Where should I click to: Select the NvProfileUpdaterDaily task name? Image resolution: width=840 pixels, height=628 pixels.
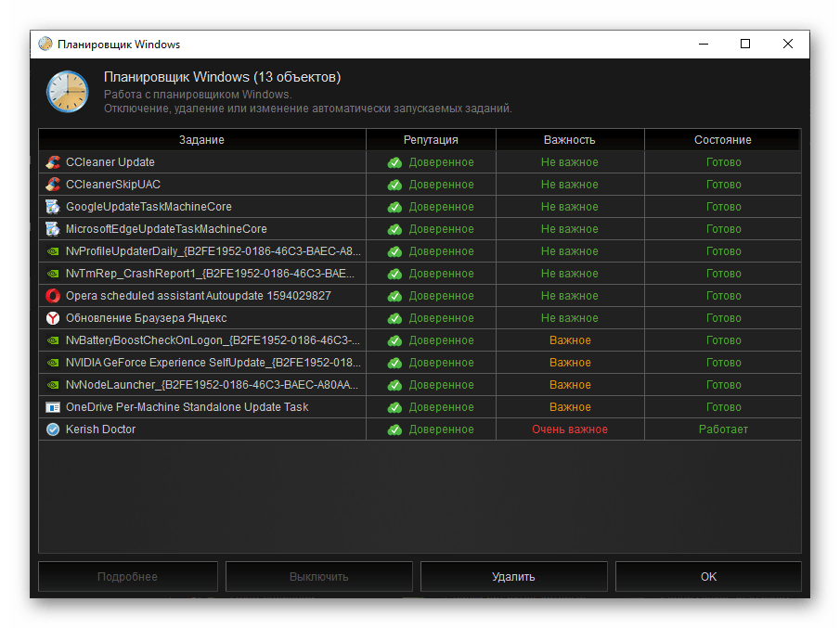point(213,251)
